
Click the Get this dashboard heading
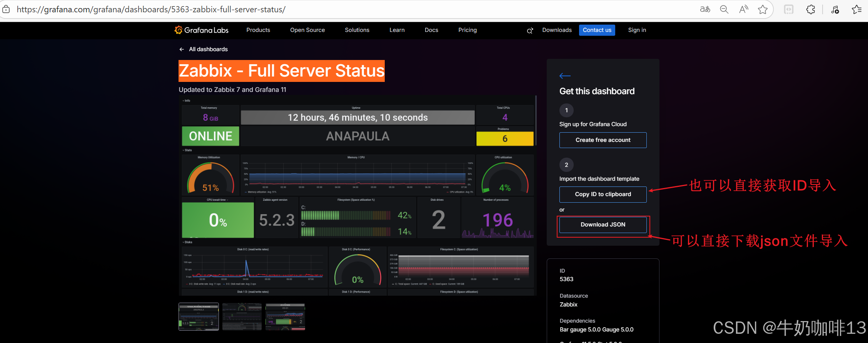click(x=597, y=91)
